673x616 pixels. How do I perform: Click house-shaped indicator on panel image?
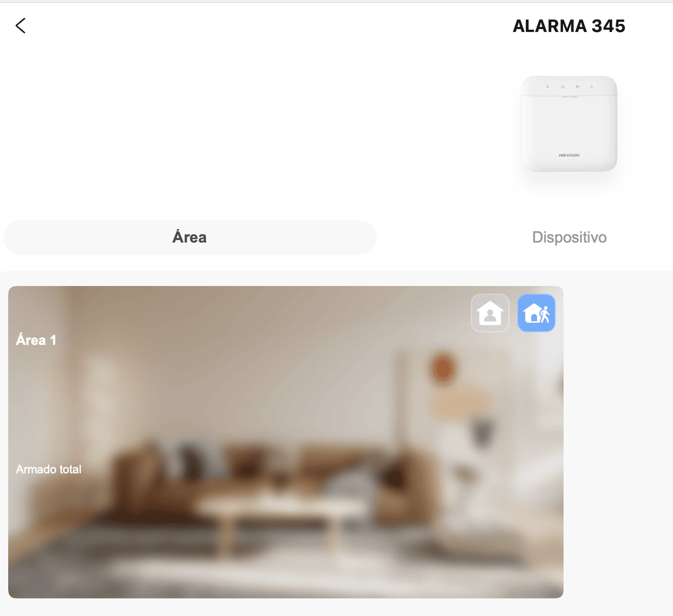[x=563, y=86]
